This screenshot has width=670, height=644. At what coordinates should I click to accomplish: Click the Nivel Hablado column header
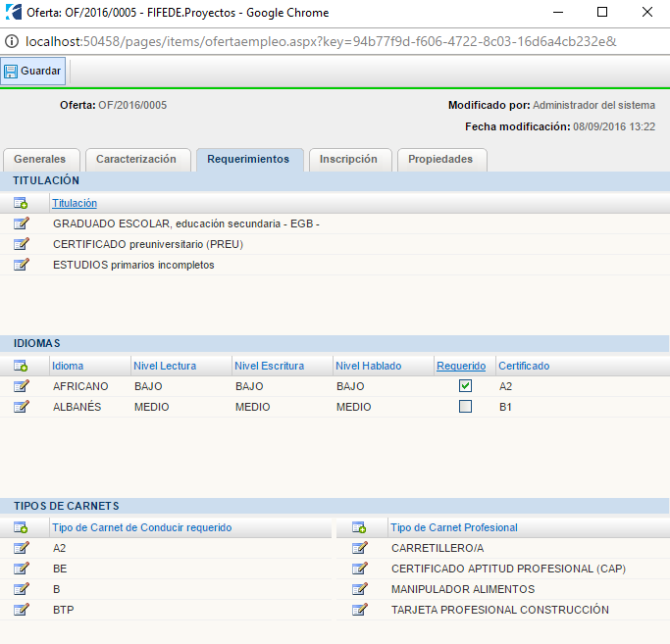click(x=369, y=366)
